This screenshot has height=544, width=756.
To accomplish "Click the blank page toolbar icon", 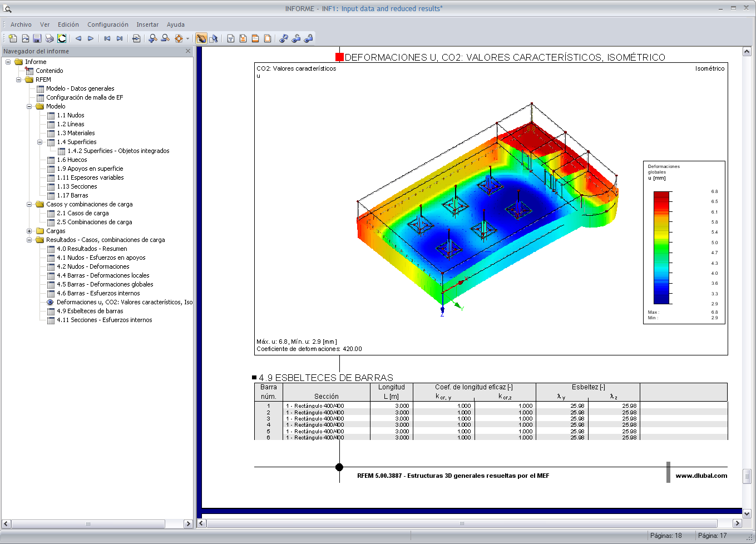I will (268, 38).
